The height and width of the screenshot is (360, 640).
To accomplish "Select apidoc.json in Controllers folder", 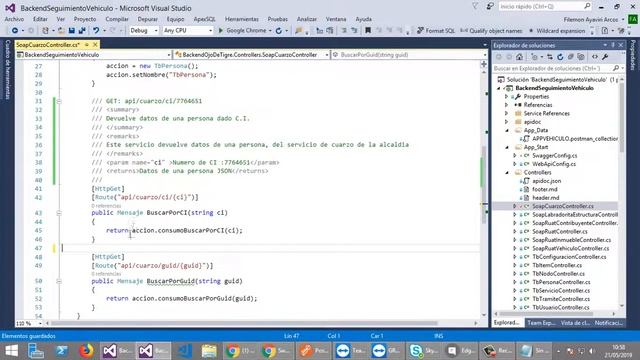I will 547,181.
